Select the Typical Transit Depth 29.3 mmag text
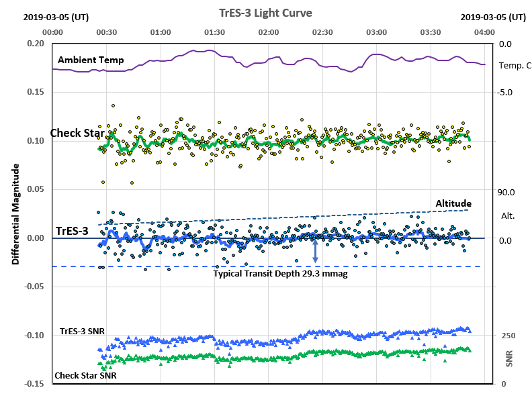The width and height of the screenshot is (532, 398). pyautogui.click(x=280, y=273)
